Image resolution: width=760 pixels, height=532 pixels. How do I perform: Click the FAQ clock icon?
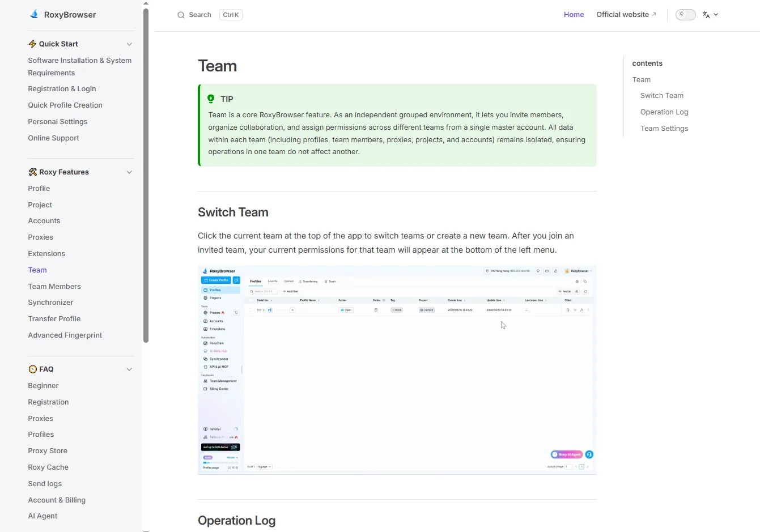(x=32, y=369)
